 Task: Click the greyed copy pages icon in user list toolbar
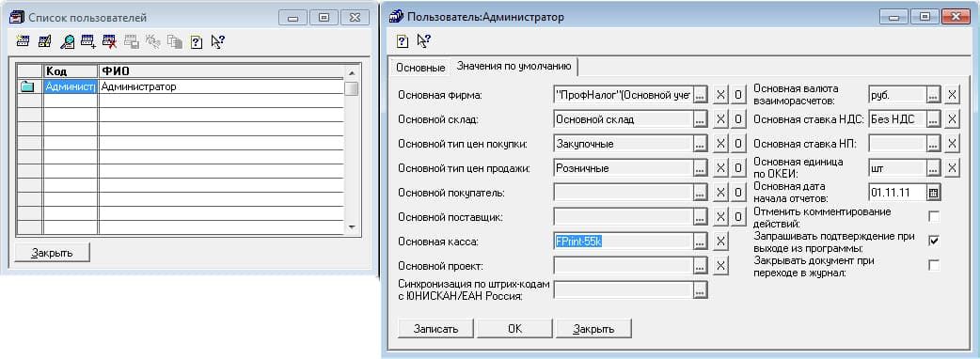point(175,42)
